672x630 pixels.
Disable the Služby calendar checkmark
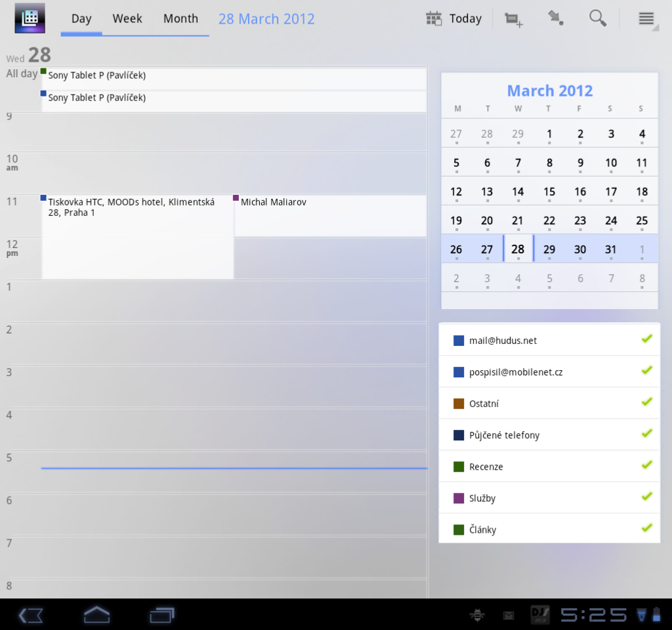(646, 497)
